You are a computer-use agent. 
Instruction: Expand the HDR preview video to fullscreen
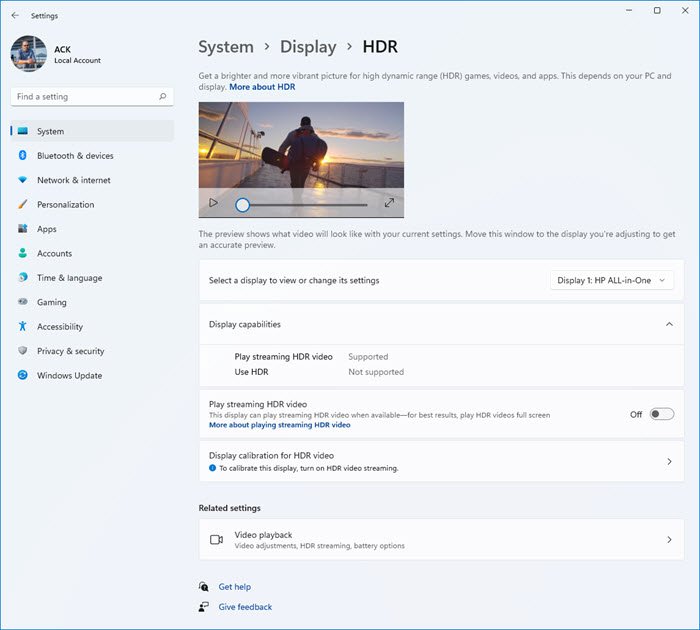coord(389,203)
